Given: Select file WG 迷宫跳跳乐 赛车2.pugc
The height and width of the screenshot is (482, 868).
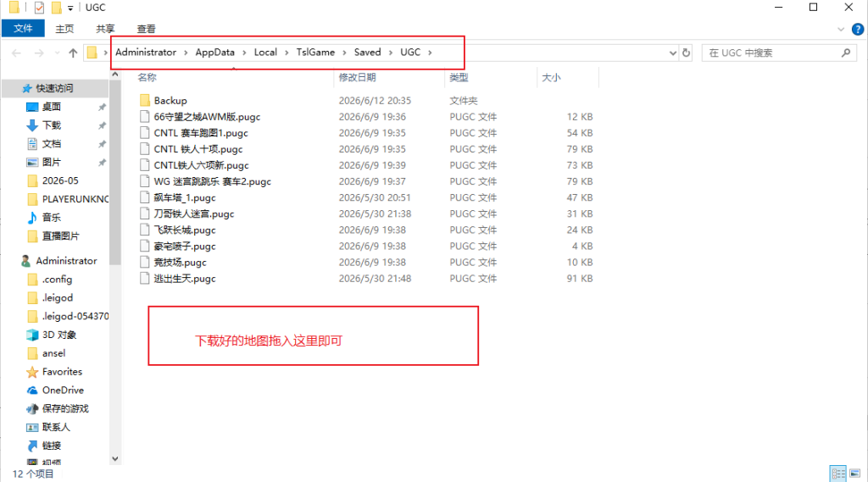Looking at the screenshot, I should pyautogui.click(x=213, y=181).
